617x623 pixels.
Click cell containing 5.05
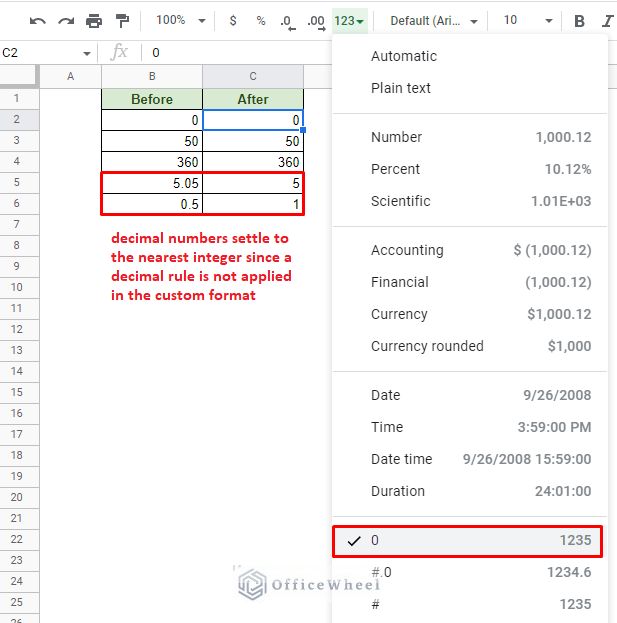(152, 183)
